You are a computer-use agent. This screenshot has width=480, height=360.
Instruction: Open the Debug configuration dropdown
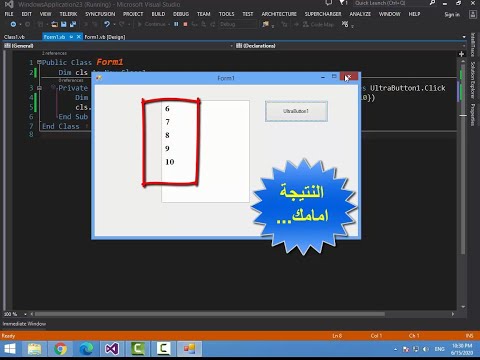point(238,24)
